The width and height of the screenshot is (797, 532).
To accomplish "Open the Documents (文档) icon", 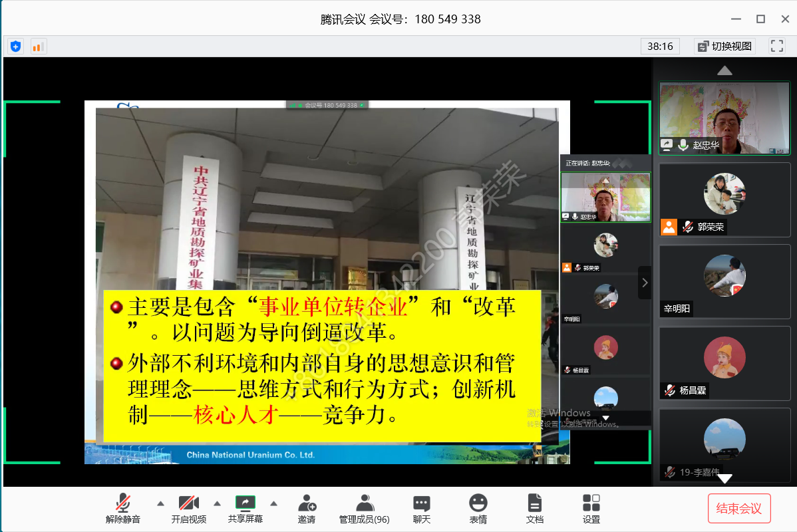I will (x=534, y=509).
